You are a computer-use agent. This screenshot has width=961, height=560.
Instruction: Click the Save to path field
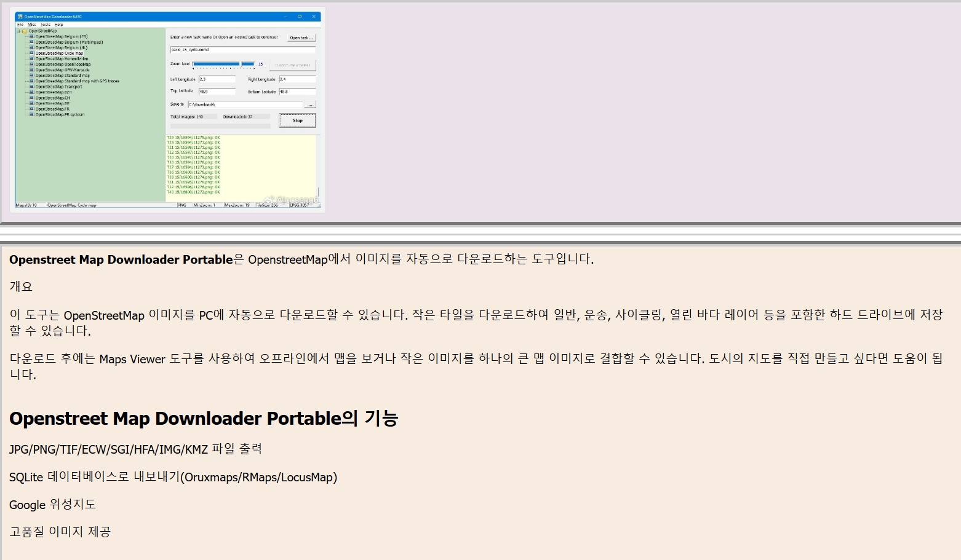(x=245, y=105)
